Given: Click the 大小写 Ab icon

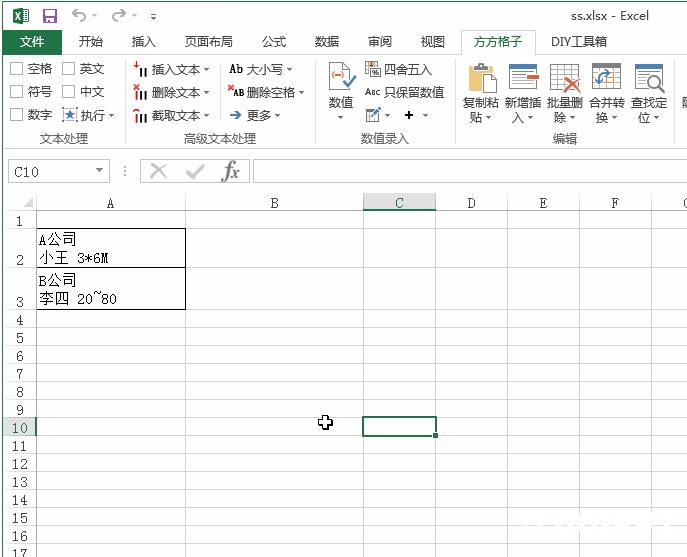Looking at the screenshot, I should 236,69.
